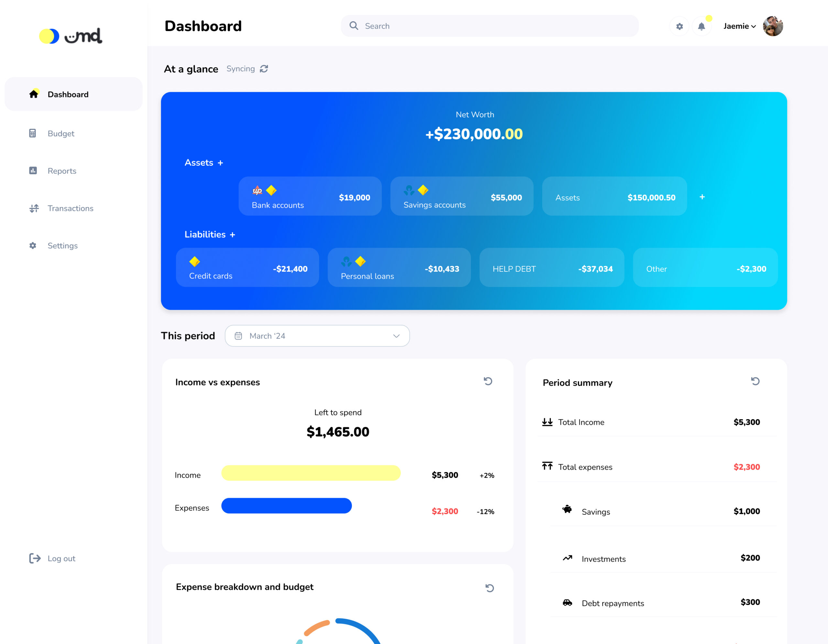828x644 pixels.
Task: Open Budget in the sidebar
Action: [61, 133]
